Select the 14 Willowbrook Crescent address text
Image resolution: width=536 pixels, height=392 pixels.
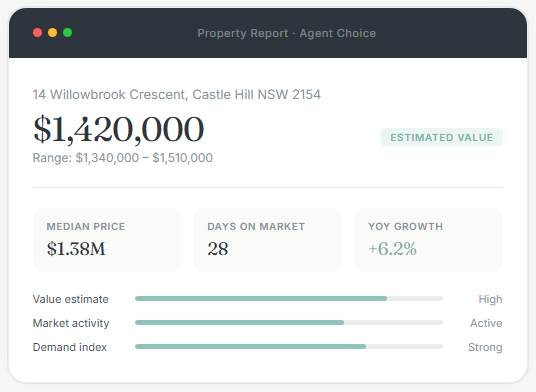177,95
